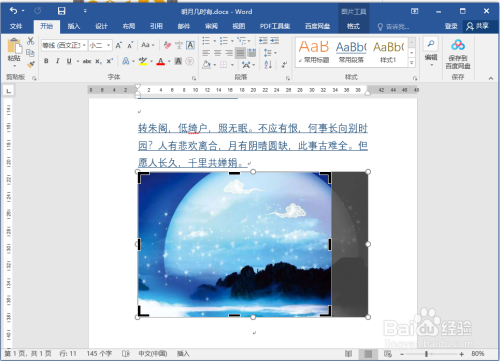This screenshot has width=500, height=361.
Task: Center align the paragraph
Action: pyautogui.click(x=218, y=53)
